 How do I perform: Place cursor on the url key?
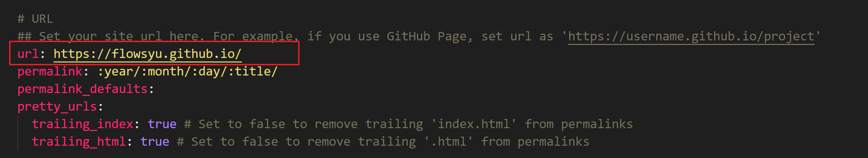[28, 54]
